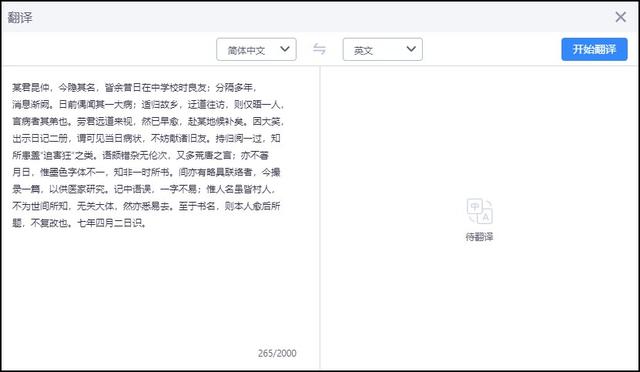Close the 翻译 dialog
Viewport: 640px width, 372px height.
pyautogui.click(x=620, y=17)
